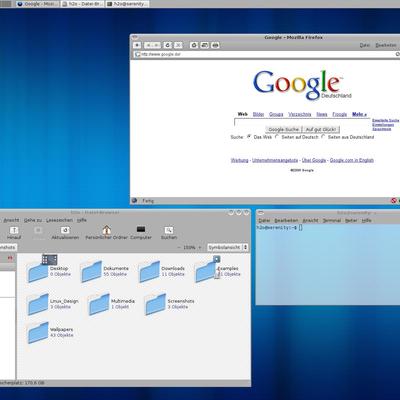
Task: Click the Computer icon in file browser toolbar
Action: coord(141,230)
